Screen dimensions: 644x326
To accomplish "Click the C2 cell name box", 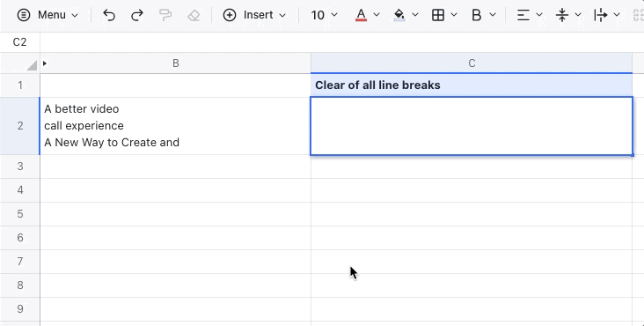I will coord(19,42).
